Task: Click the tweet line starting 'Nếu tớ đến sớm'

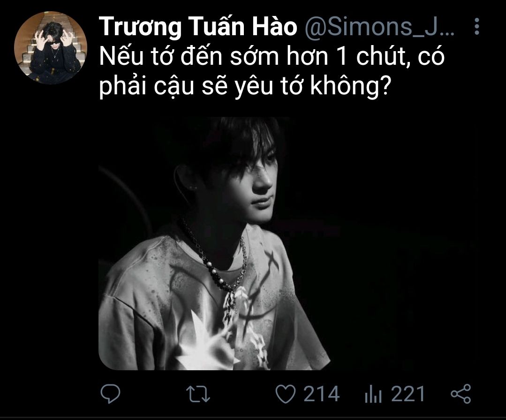Action: (x=272, y=57)
